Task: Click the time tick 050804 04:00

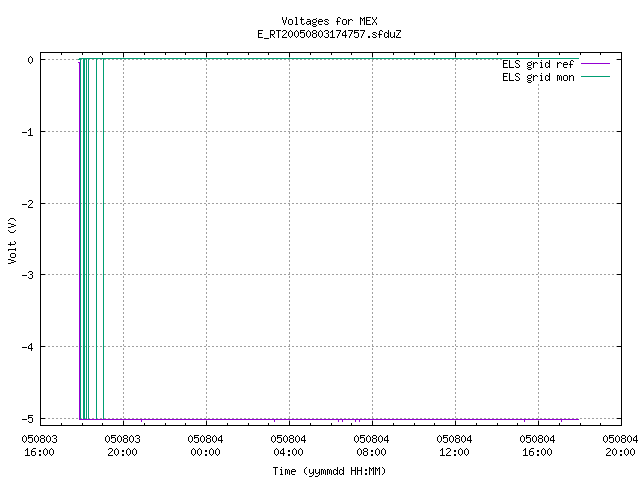Action: click(x=289, y=446)
